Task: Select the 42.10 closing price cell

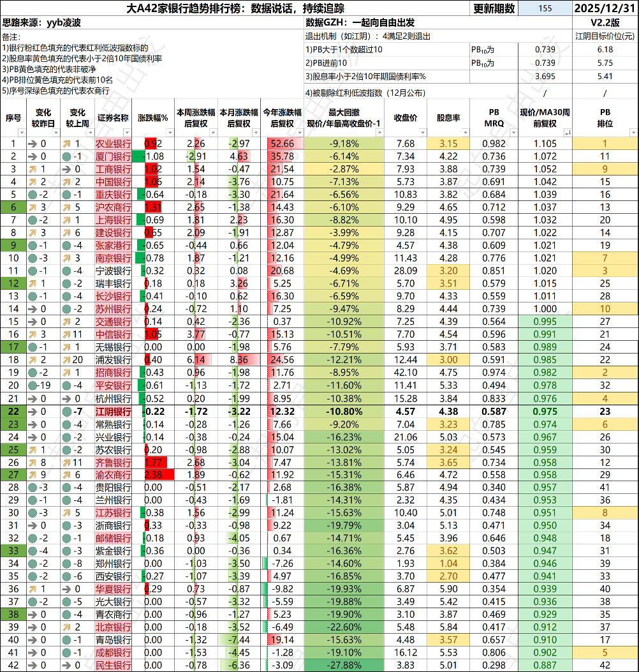Action: coord(406,373)
